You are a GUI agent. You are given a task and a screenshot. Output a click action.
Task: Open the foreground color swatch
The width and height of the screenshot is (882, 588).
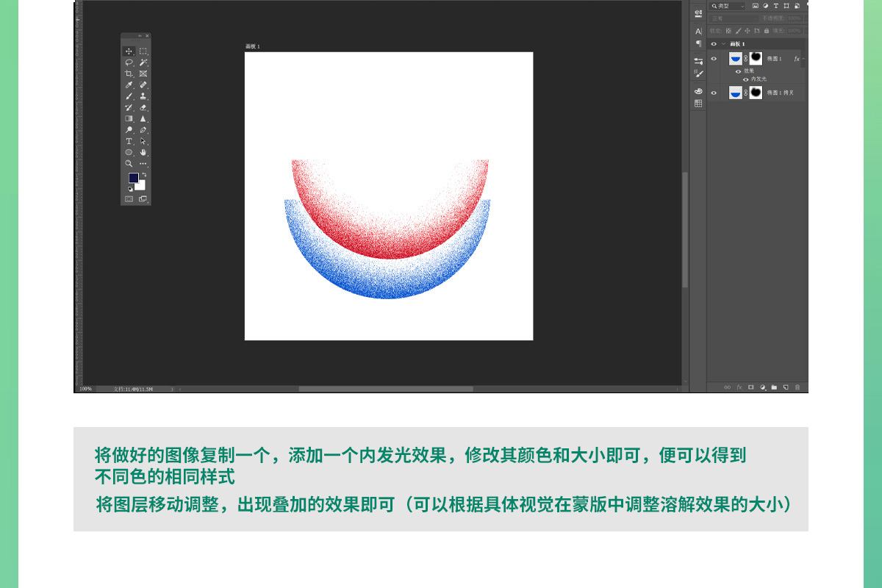click(x=133, y=178)
